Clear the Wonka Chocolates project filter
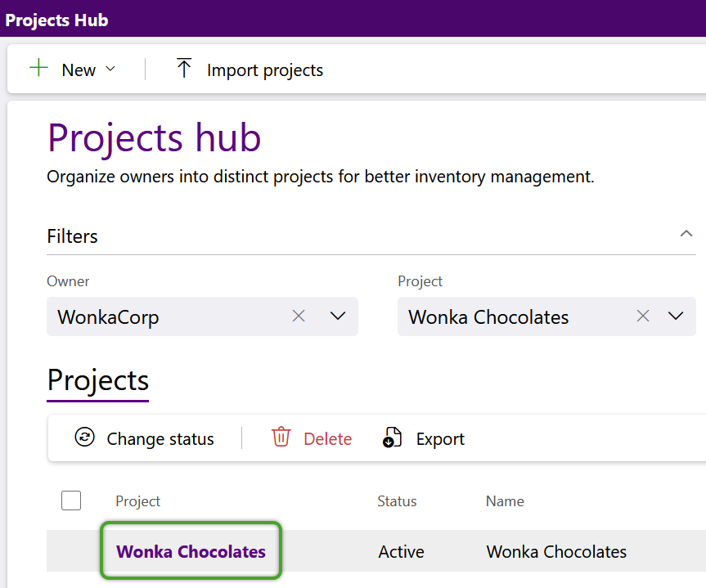 tap(643, 316)
